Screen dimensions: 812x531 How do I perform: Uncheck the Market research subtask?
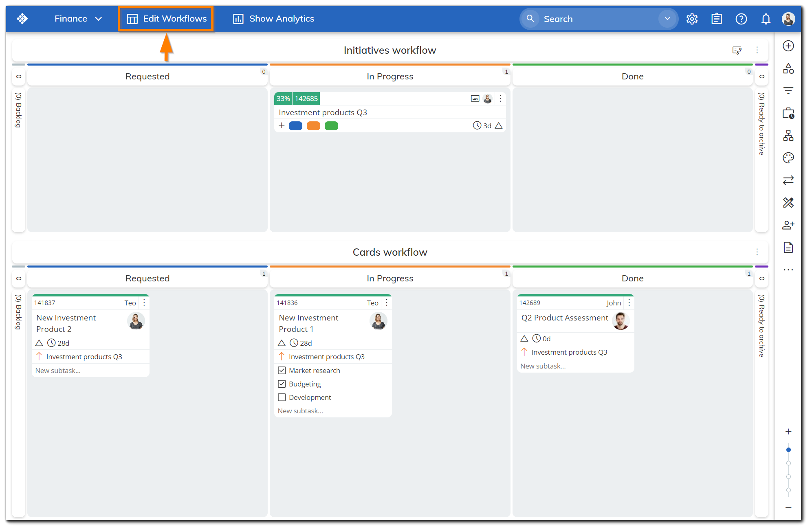click(x=282, y=370)
